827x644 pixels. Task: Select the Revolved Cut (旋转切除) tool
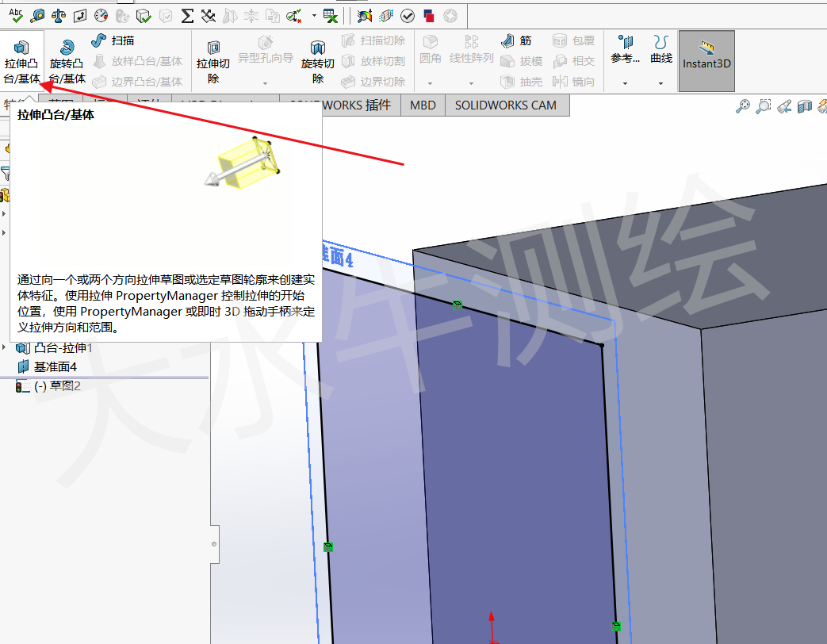coord(317,62)
